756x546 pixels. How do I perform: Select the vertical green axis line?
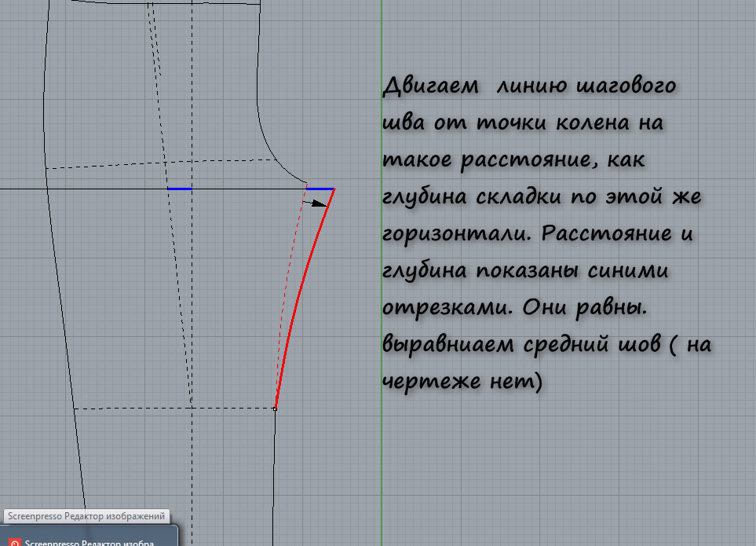click(x=382, y=273)
